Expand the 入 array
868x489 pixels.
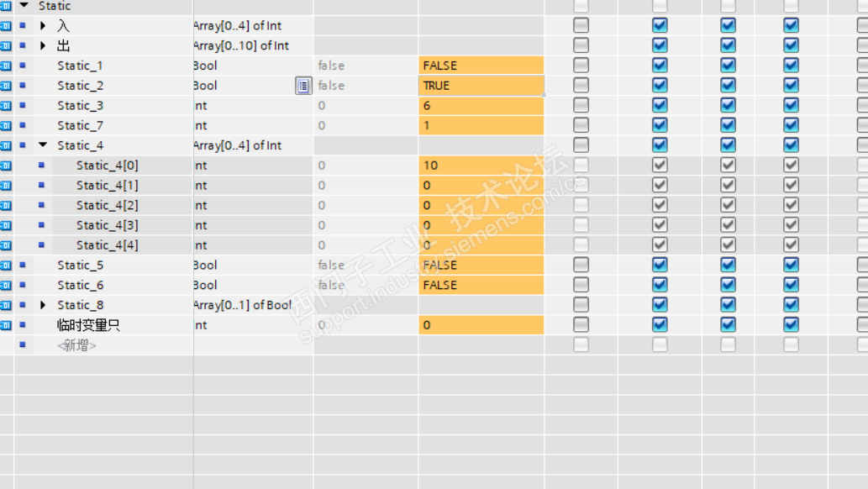coord(44,26)
